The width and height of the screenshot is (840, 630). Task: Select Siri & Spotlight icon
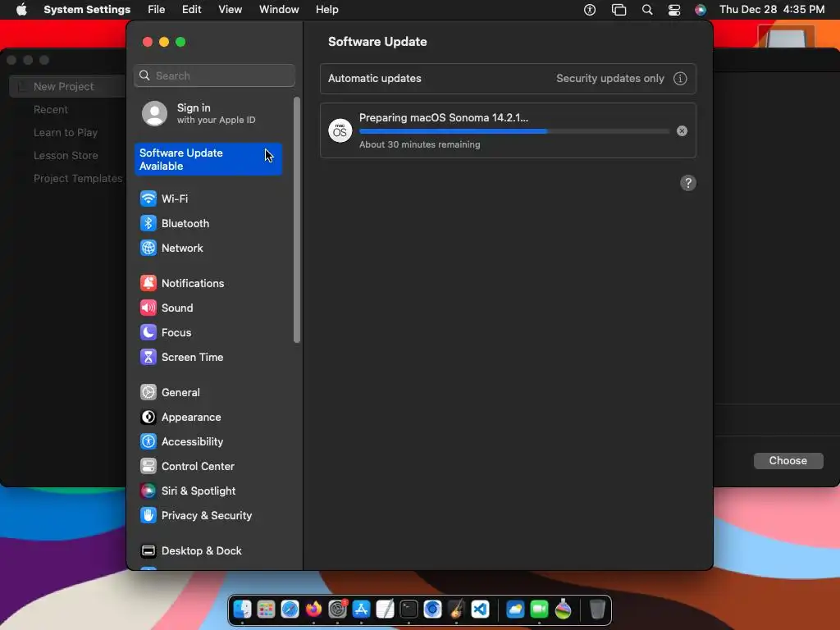pos(148,491)
